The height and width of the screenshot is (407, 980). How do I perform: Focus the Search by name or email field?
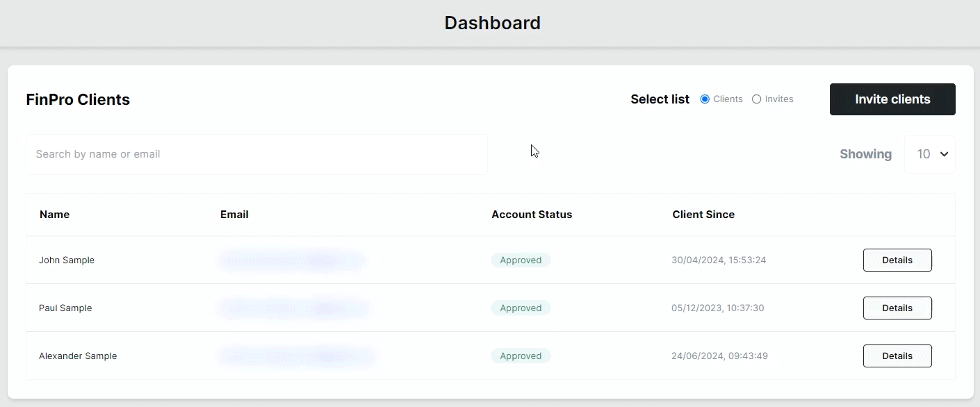click(256, 154)
